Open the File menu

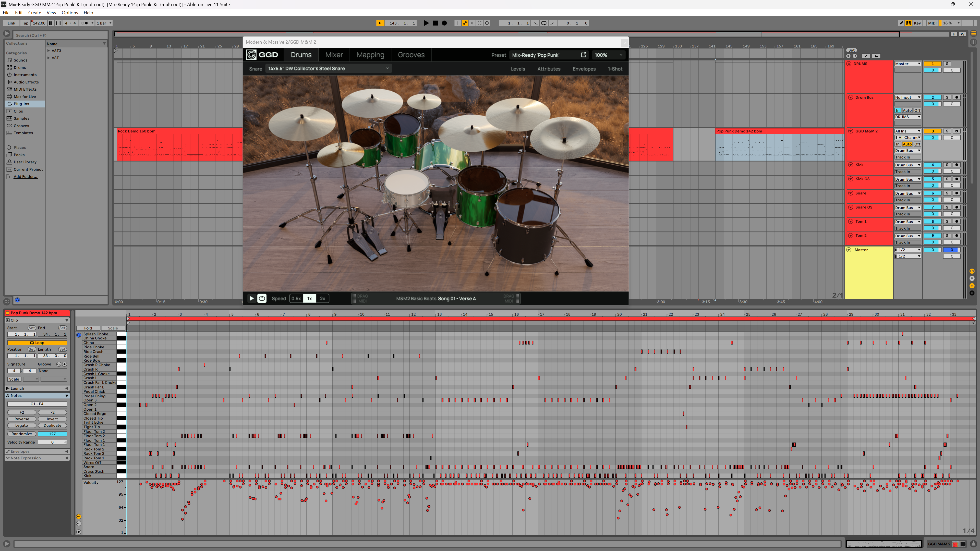pos(6,13)
